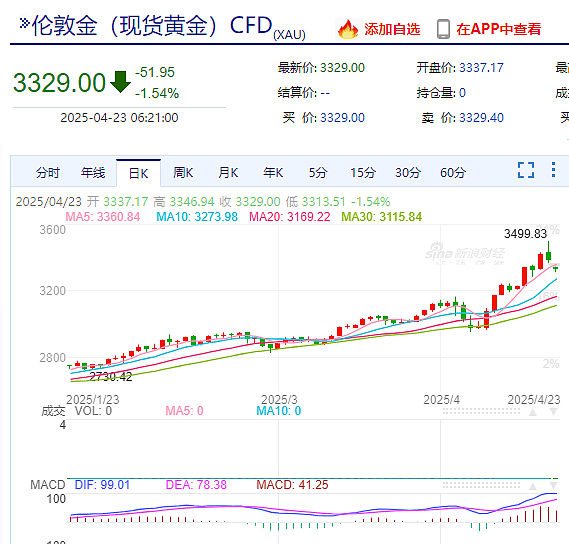This screenshot has width=569, height=544.
Task: Click the DIF: 99.01 indicator label
Action: click(x=102, y=485)
